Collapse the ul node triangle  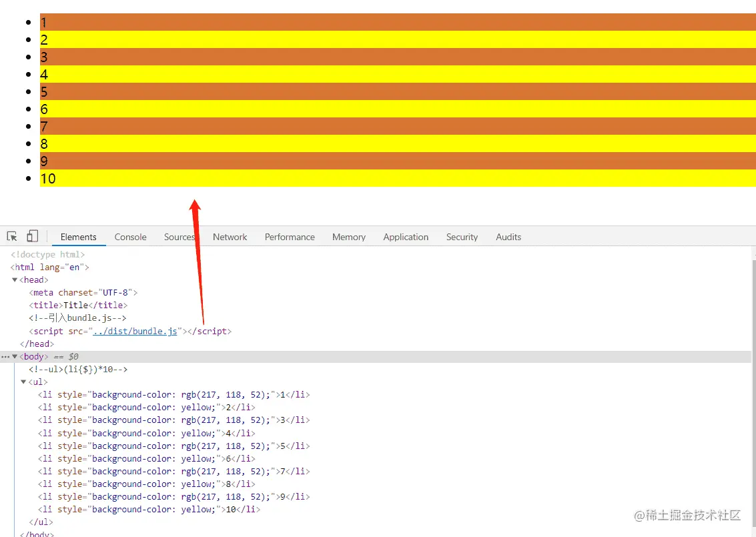tap(23, 382)
